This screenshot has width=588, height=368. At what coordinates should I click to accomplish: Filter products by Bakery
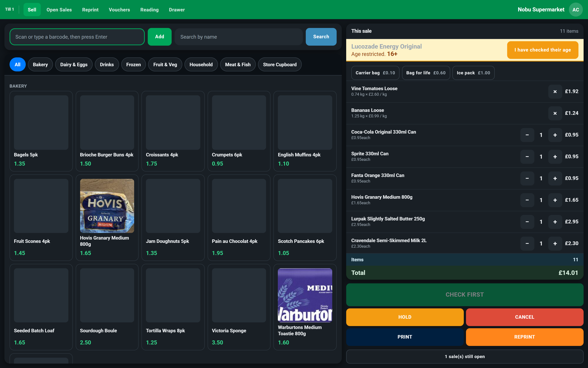point(40,65)
